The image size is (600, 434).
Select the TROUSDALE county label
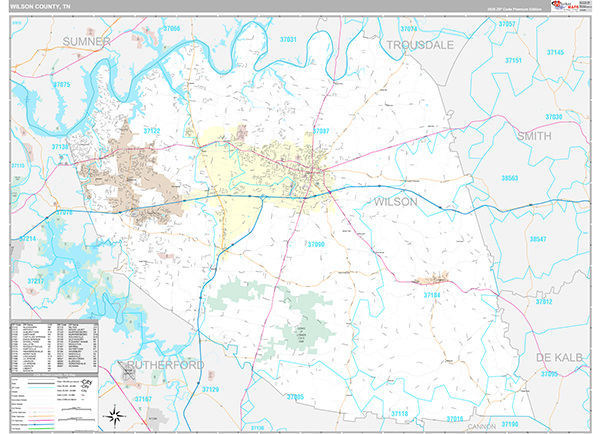tap(420, 45)
